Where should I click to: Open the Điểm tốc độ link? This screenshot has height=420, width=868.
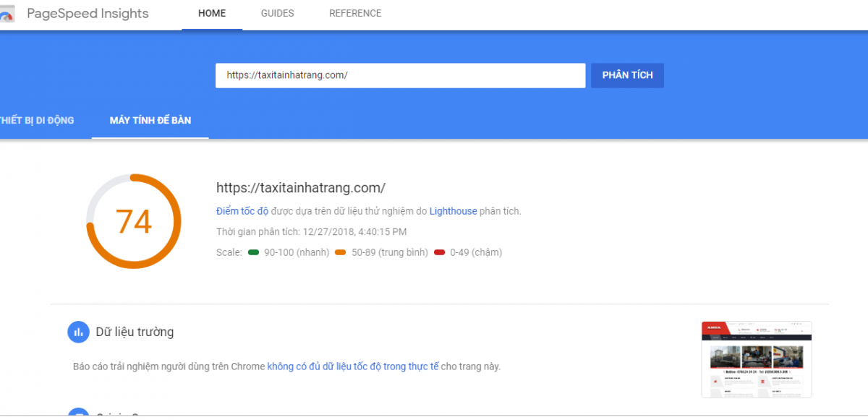(242, 211)
